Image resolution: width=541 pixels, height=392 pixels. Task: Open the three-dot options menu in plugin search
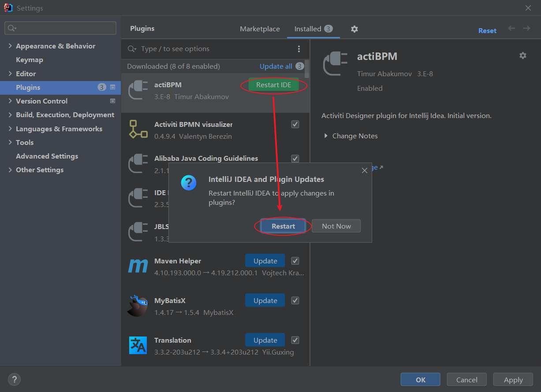(299, 49)
